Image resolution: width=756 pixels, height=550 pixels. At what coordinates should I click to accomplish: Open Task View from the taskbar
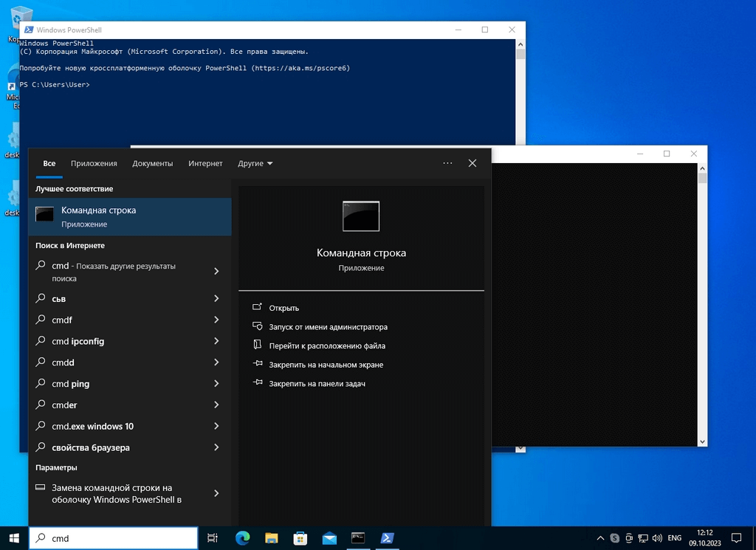click(212, 538)
